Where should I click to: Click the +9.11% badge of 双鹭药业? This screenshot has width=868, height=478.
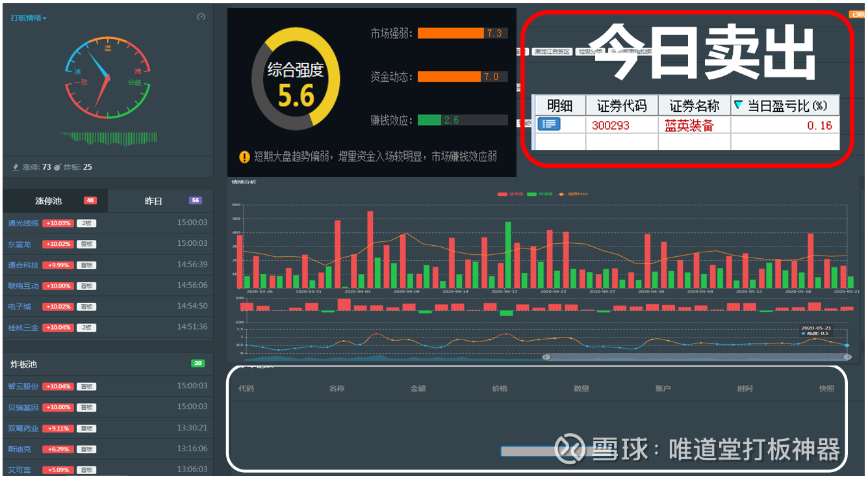58,428
